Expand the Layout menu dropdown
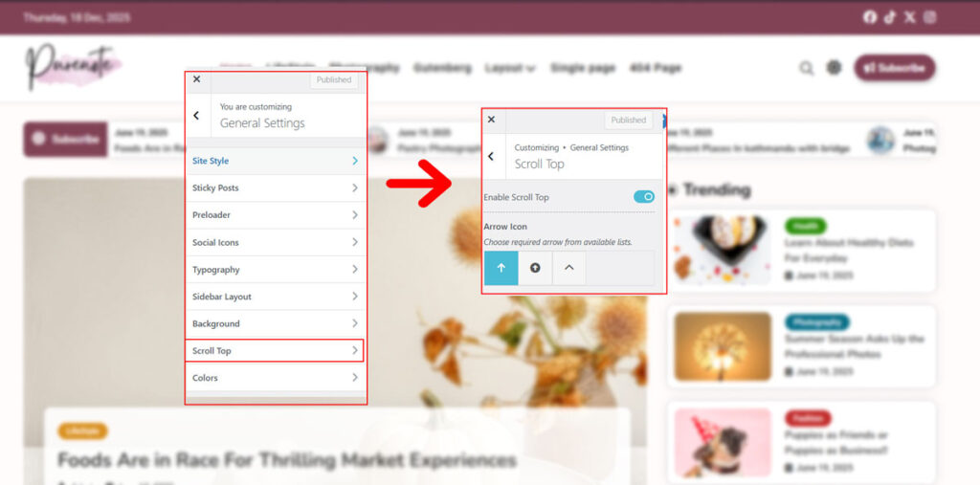Image resolution: width=980 pixels, height=485 pixels. (510, 68)
